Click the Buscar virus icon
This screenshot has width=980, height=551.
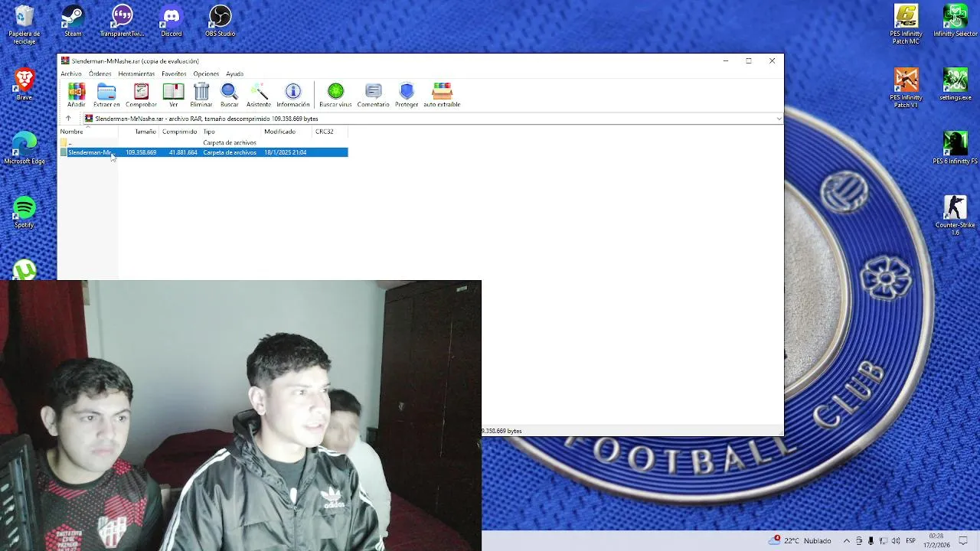[335, 95]
